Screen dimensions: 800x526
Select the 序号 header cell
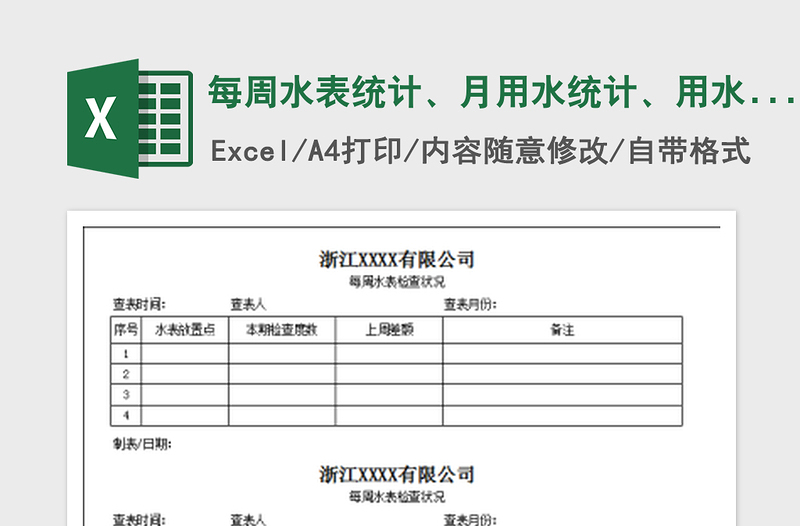(125, 329)
